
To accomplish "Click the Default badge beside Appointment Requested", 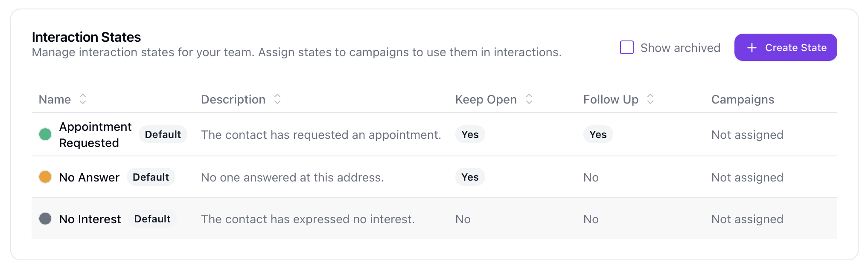I will tap(163, 135).
